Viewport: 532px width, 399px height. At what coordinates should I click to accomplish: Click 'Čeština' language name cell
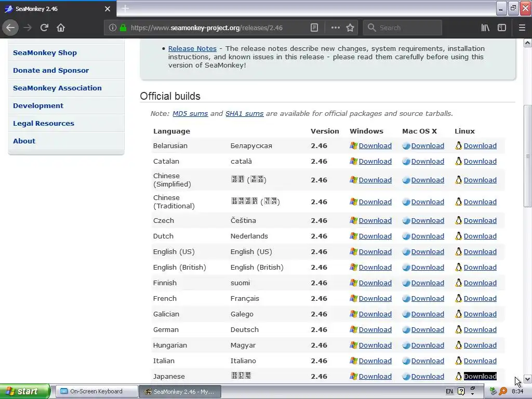[x=243, y=220]
